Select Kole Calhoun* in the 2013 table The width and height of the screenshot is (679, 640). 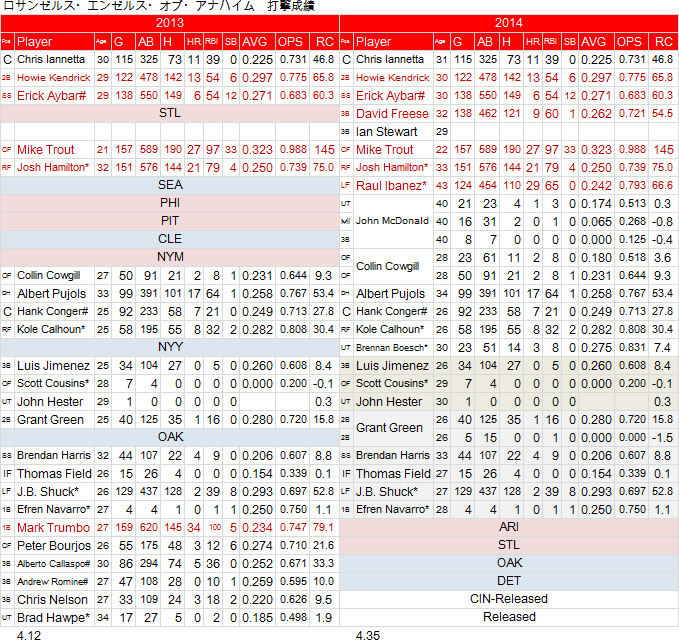pos(51,330)
